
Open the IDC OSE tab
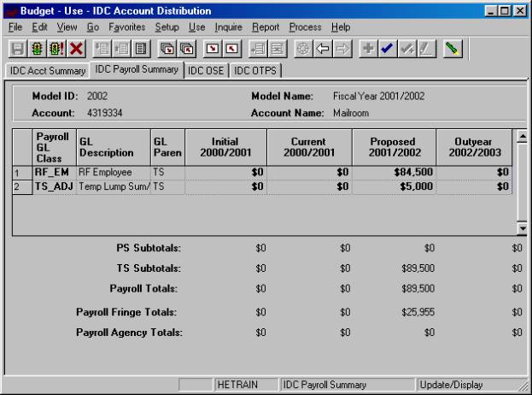[x=207, y=70]
